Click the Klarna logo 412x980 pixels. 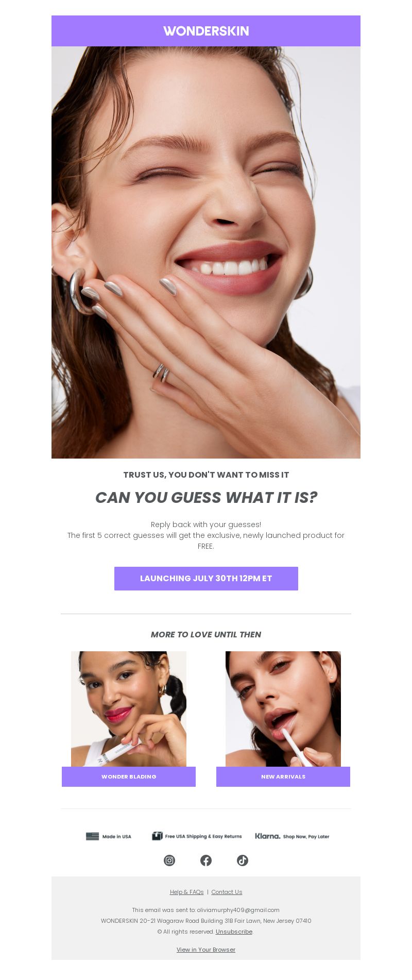tap(268, 836)
